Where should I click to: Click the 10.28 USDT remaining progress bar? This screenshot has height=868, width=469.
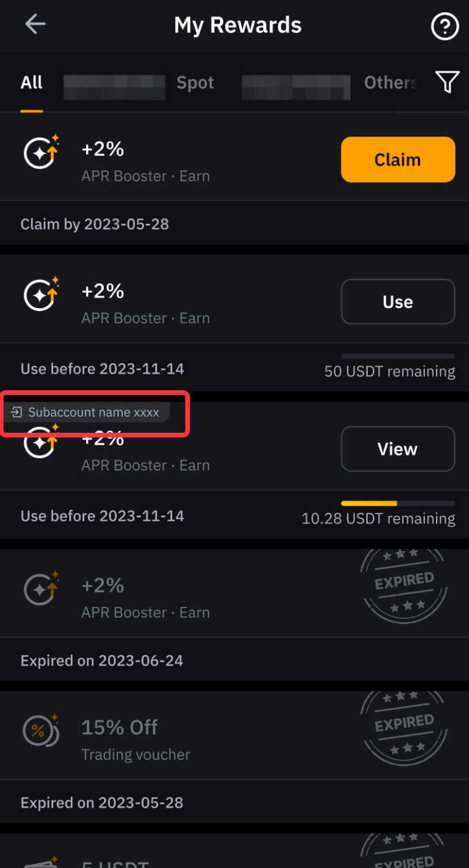398,504
